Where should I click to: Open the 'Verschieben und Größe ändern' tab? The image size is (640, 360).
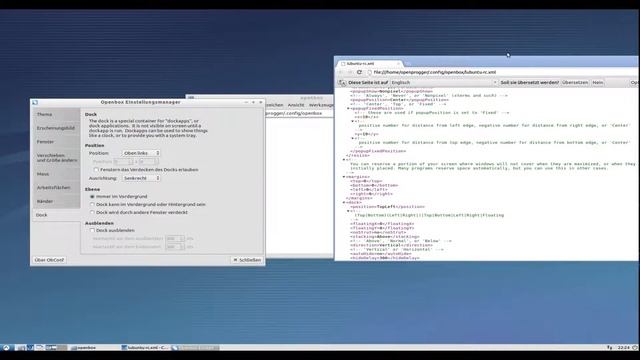(x=56, y=158)
